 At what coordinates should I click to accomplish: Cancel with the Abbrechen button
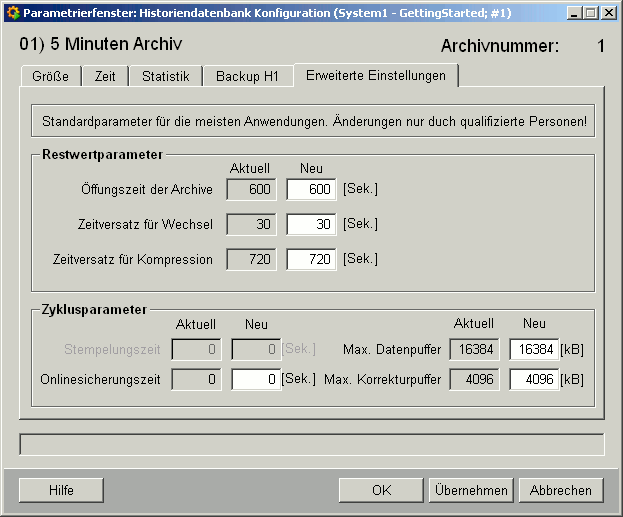coord(561,490)
